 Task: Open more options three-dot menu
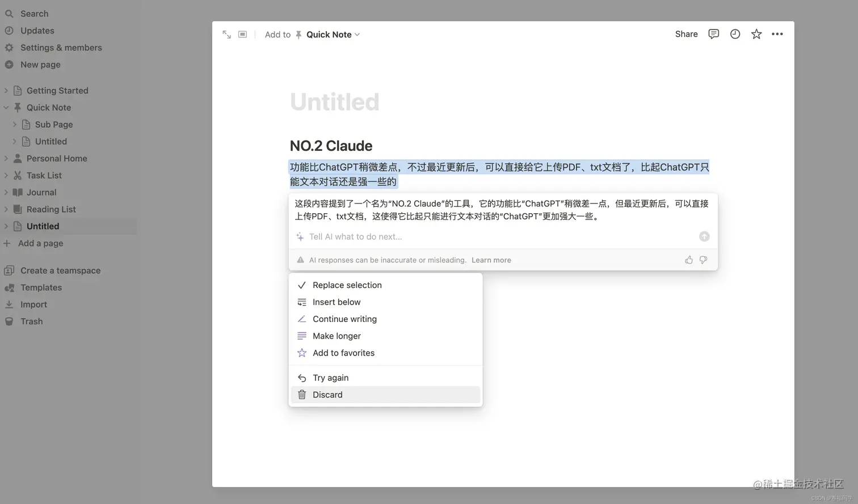point(777,34)
